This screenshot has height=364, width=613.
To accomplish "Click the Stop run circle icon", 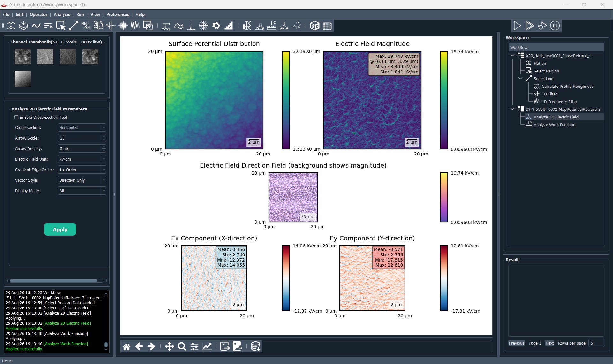I will (555, 26).
